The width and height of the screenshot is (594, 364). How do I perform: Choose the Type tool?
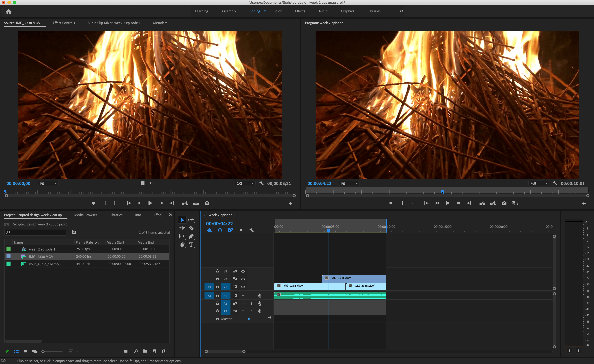click(191, 245)
